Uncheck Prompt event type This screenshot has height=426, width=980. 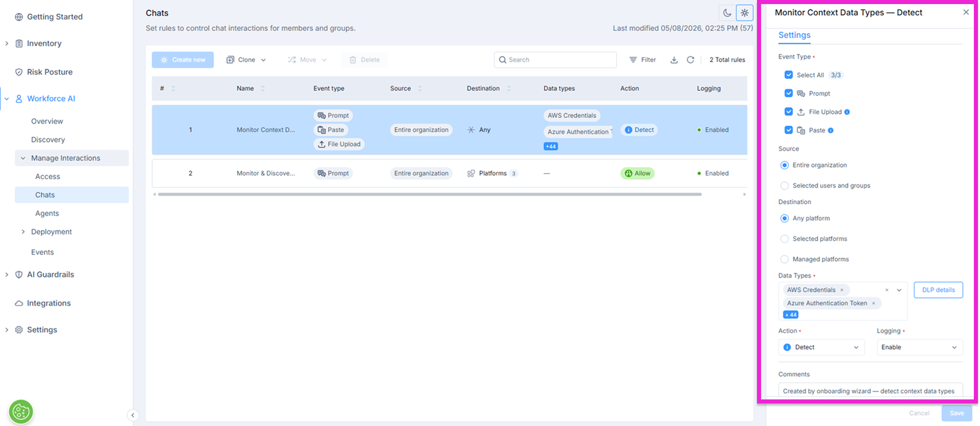(789, 94)
